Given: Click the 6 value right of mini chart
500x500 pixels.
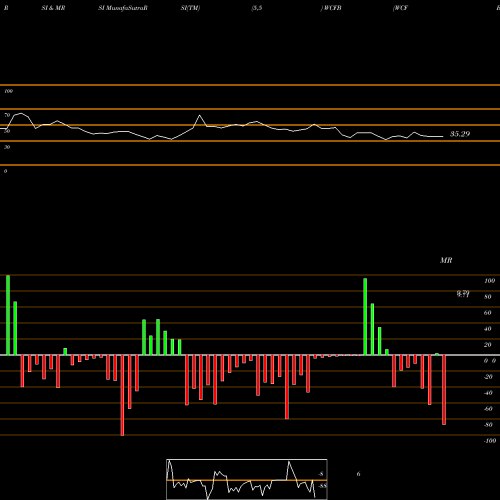Looking at the screenshot, I should tap(358, 474).
